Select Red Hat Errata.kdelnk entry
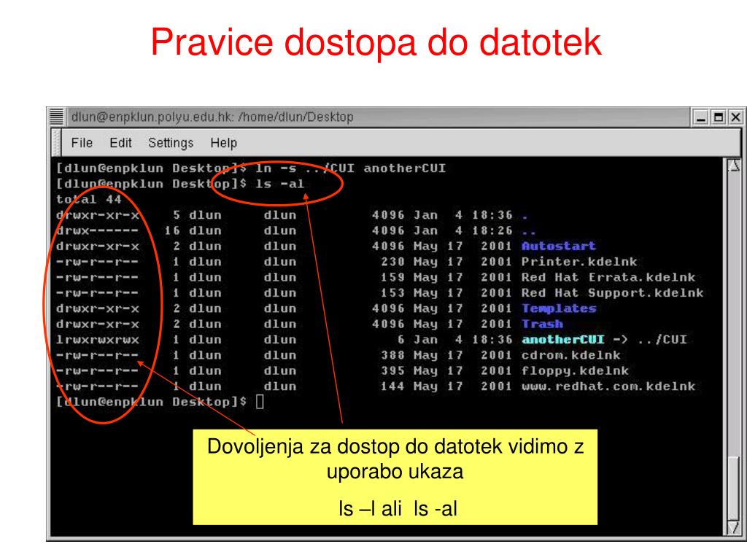This screenshot has height=560, width=747. point(608,277)
